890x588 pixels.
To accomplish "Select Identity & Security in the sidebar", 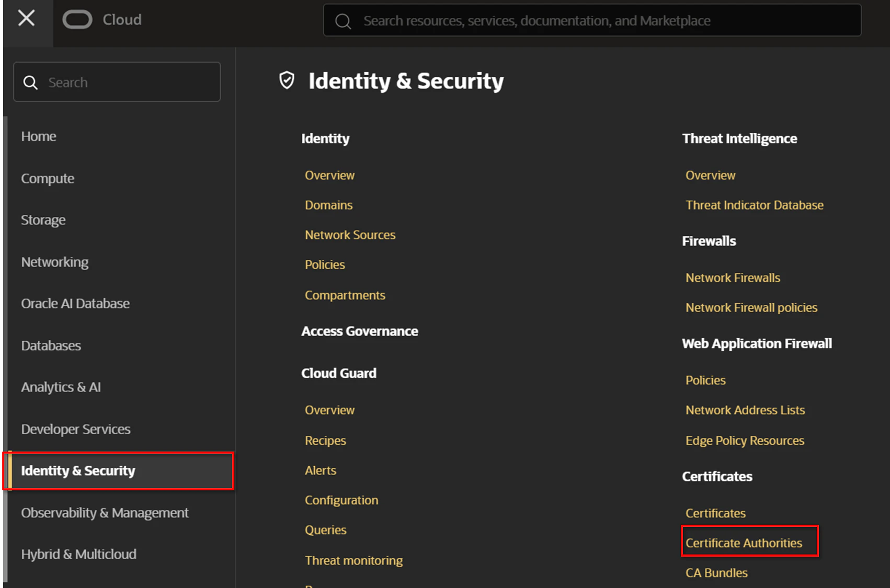I will tap(118, 471).
